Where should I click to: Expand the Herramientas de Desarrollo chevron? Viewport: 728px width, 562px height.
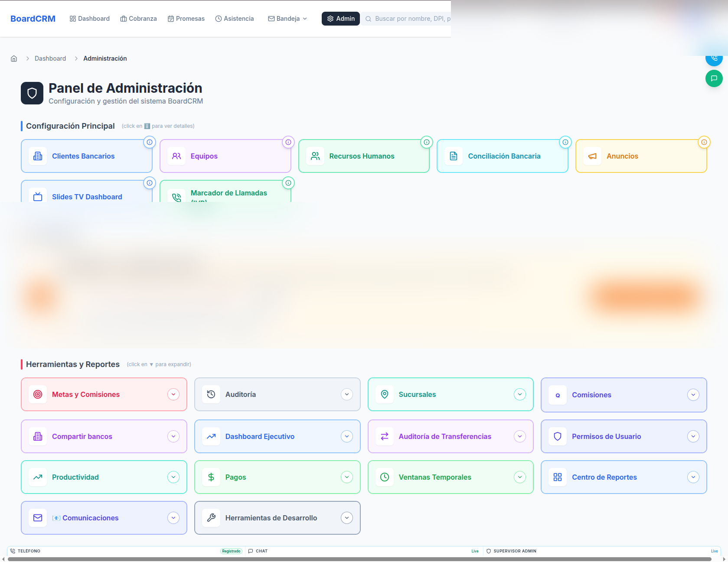point(347,518)
